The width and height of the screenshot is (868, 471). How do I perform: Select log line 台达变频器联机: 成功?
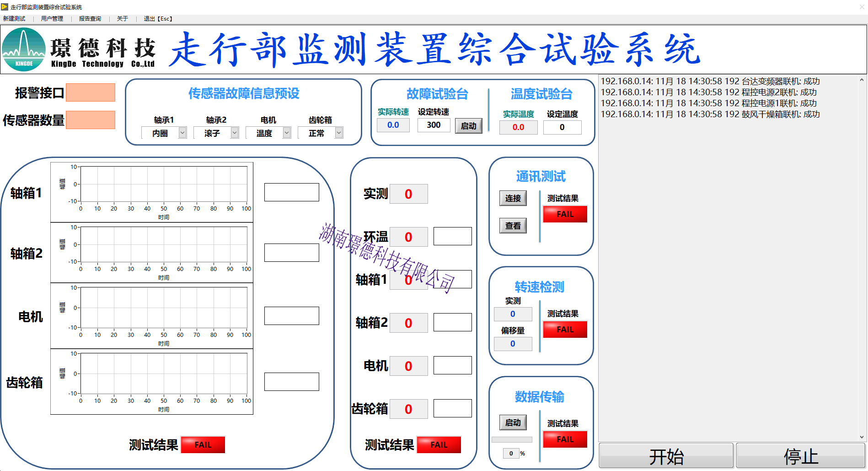pos(710,81)
